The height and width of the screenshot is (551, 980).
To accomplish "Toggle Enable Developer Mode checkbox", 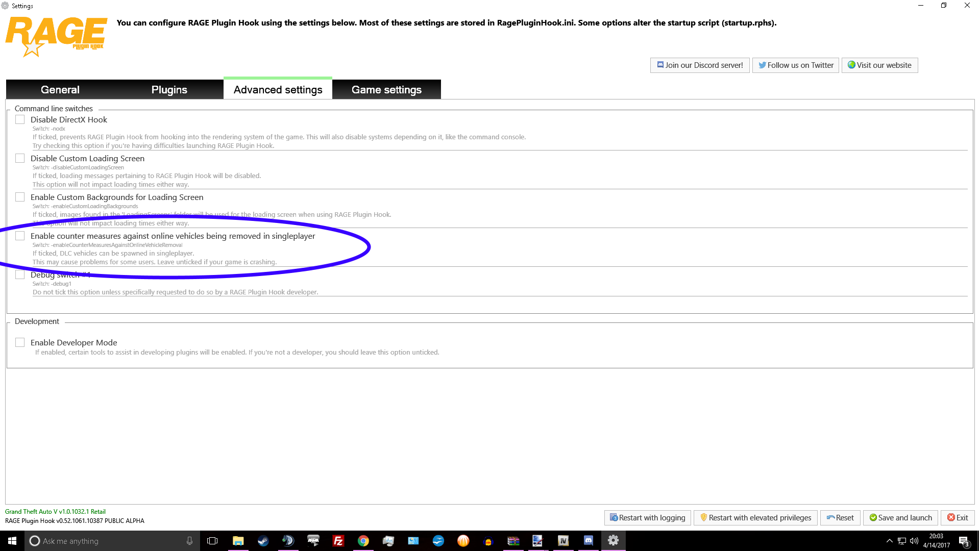I will tap(20, 342).
